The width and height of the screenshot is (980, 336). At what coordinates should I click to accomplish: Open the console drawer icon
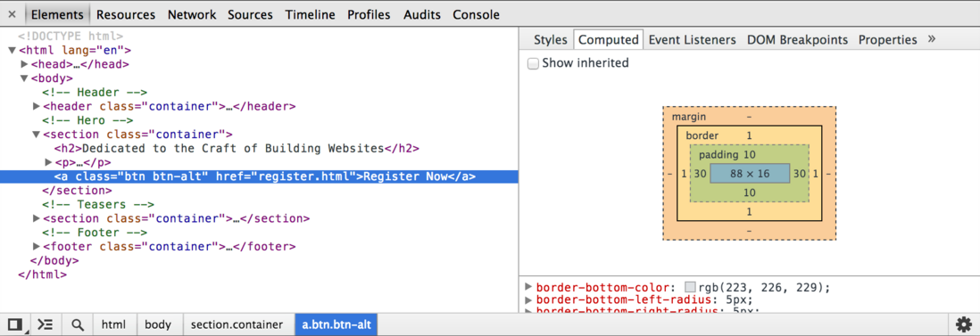click(45, 324)
